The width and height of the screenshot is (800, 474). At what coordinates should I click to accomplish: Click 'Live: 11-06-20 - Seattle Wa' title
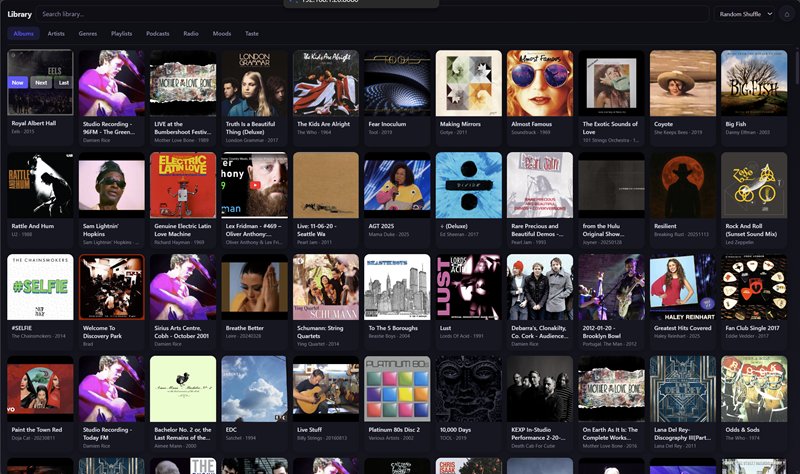tap(317, 230)
